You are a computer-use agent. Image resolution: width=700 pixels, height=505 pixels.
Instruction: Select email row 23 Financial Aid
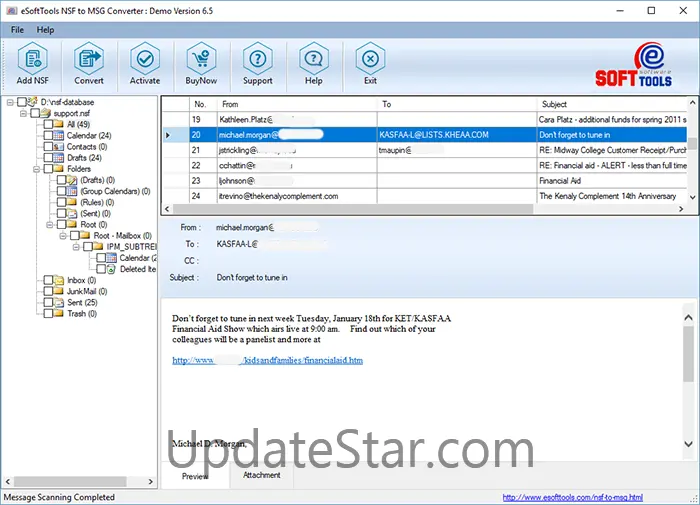pos(424,180)
